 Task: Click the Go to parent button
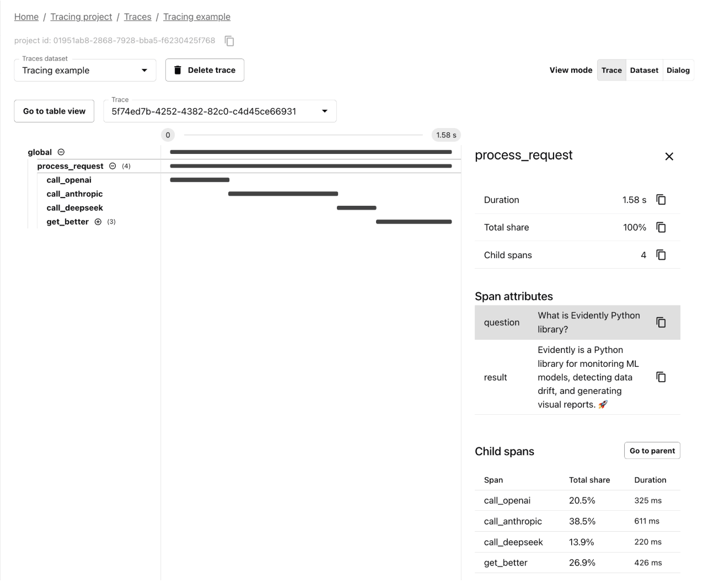click(652, 451)
